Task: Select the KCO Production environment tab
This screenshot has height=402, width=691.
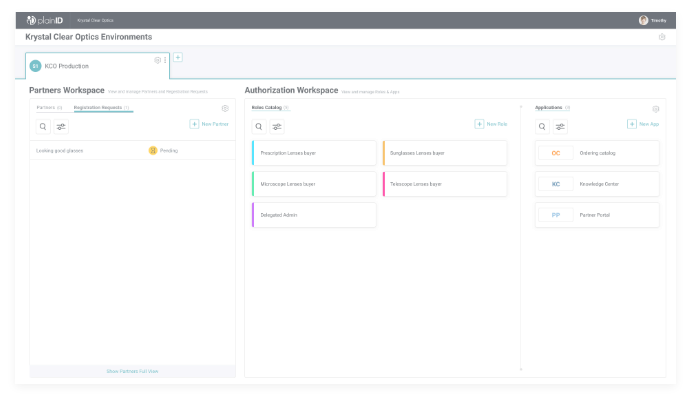Action: pyautogui.click(x=97, y=66)
